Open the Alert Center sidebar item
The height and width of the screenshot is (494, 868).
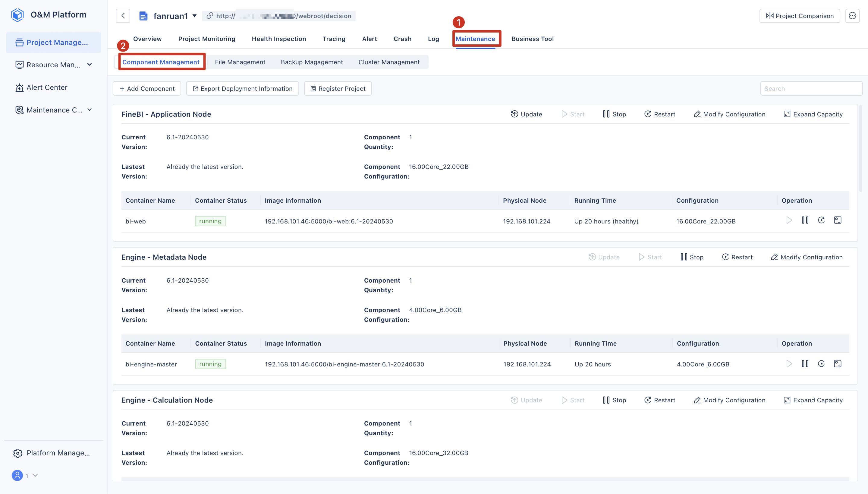pos(47,87)
